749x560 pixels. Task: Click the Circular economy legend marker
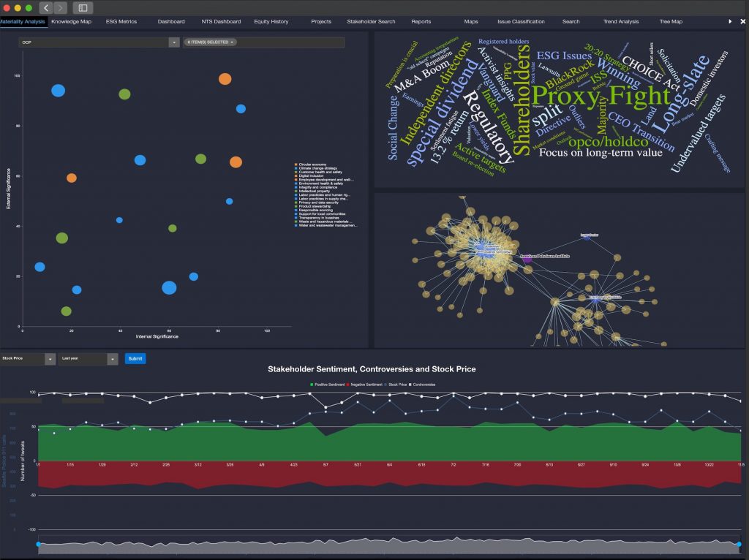(x=296, y=164)
